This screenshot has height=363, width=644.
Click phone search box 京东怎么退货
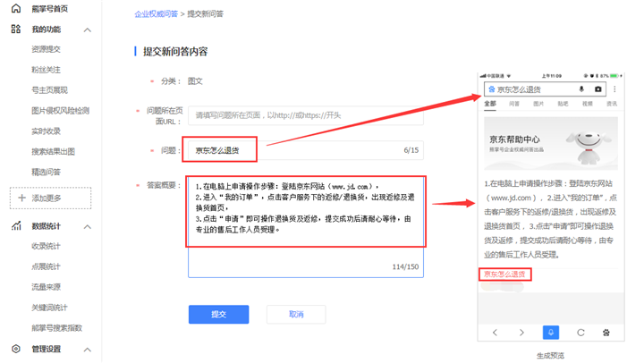click(545, 89)
